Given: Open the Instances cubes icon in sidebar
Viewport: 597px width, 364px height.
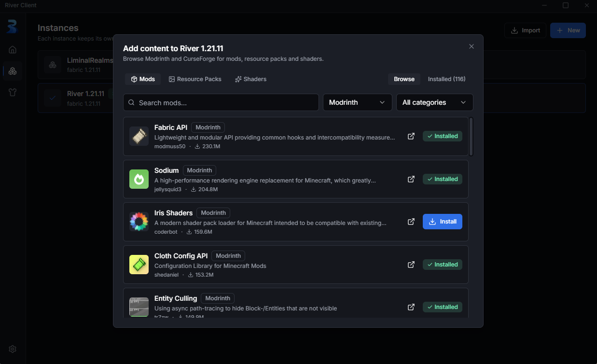Looking at the screenshot, I should pyautogui.click(x=13, y=71).
